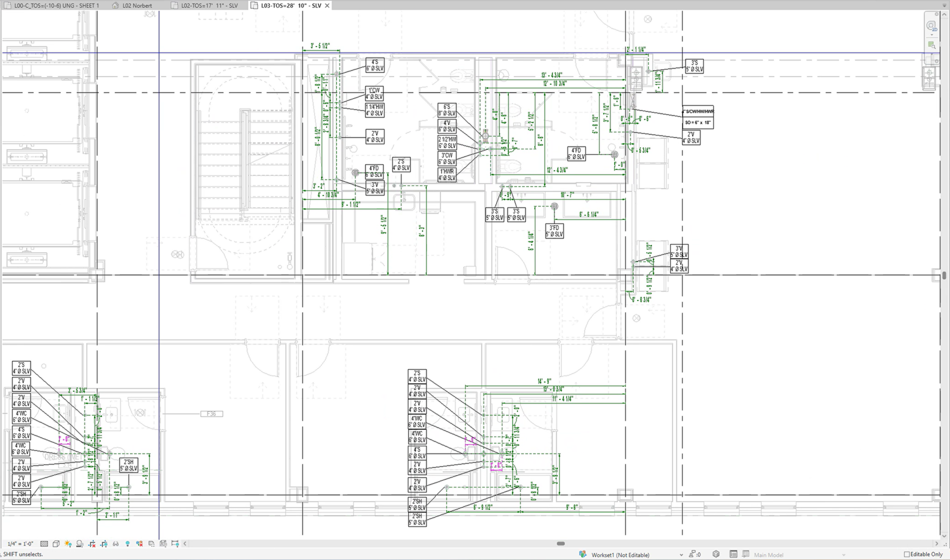Click the horizontal scrollbar thumb
Screen dimensions: 950x560
tap(561, 543)
